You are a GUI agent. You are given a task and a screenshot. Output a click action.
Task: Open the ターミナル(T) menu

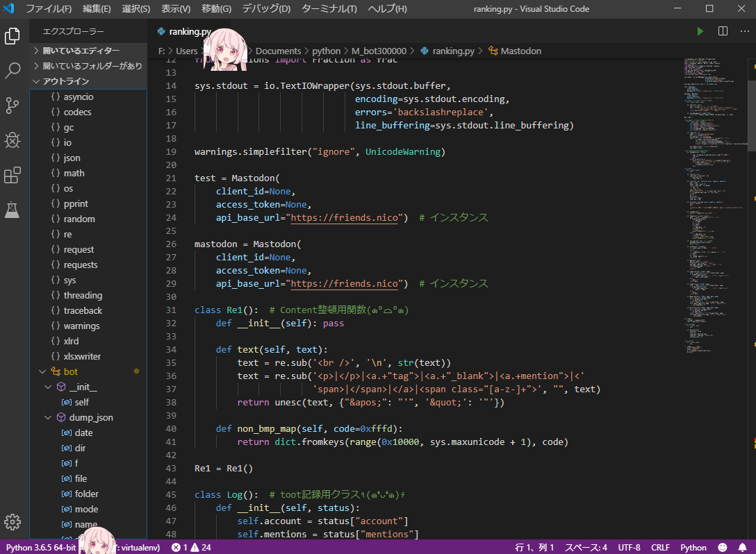pos(329,9)
